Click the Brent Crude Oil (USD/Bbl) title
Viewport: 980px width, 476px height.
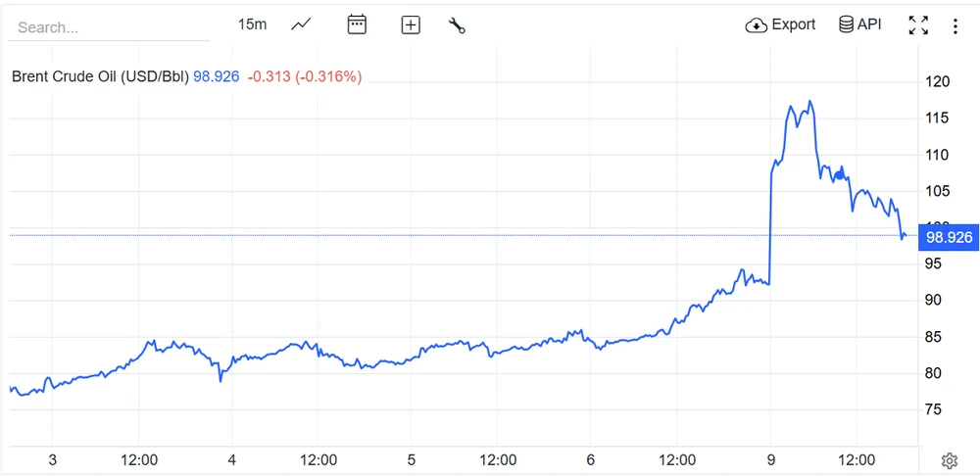coord(100,76)
